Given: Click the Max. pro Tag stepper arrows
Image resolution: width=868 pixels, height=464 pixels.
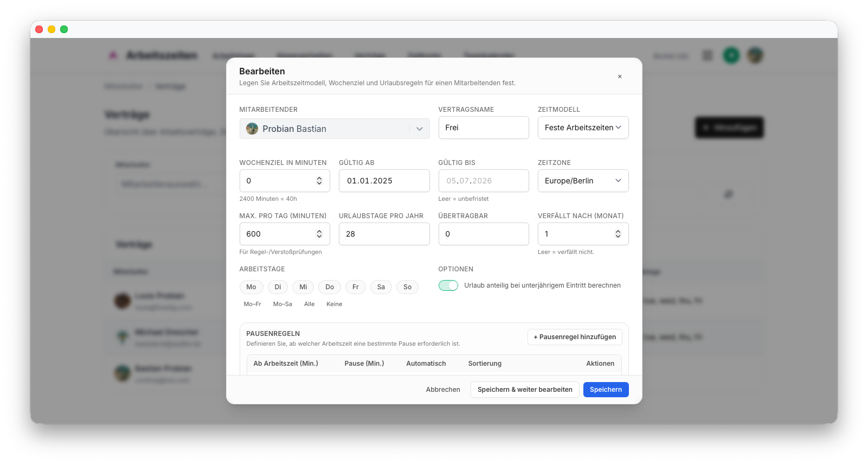Looking at the screenshot, I should pyautogui.click(x=319, y=234).
